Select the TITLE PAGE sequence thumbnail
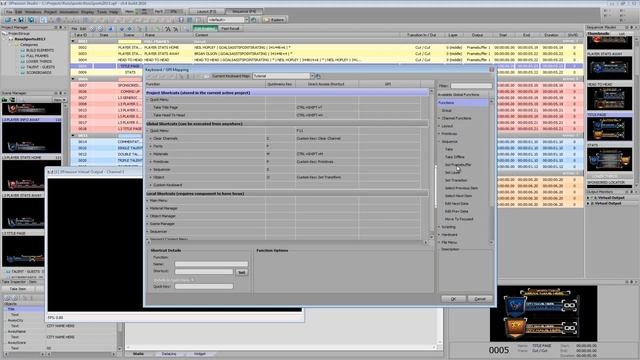The width and height of the screenshot is (640, 360). (609, 129)
